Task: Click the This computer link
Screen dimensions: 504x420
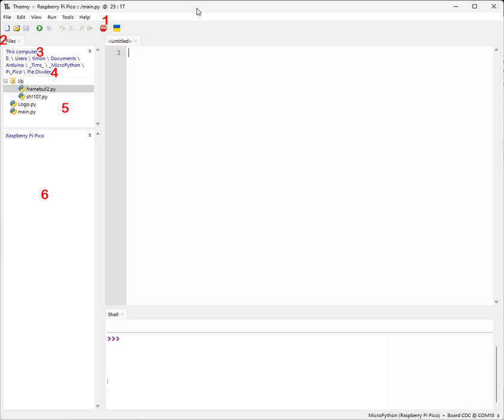Action: tap(22, 52)
